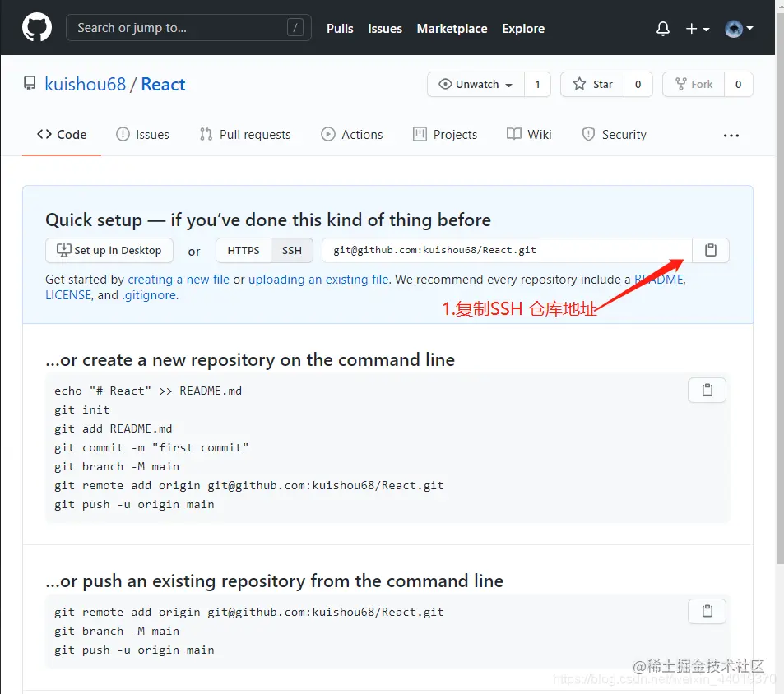The width and height of the screenshot is (784, 694).
Task: Focus the Search or jump to field
Action: tap(188, 27)
